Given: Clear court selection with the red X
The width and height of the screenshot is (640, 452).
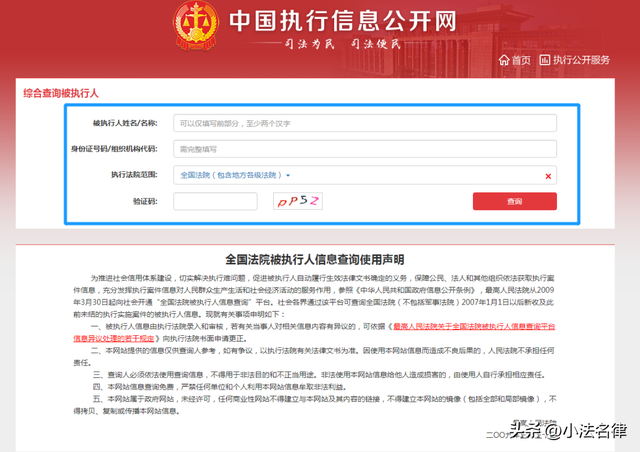Looking at the screenshot, I should click(x=548, y=176).
